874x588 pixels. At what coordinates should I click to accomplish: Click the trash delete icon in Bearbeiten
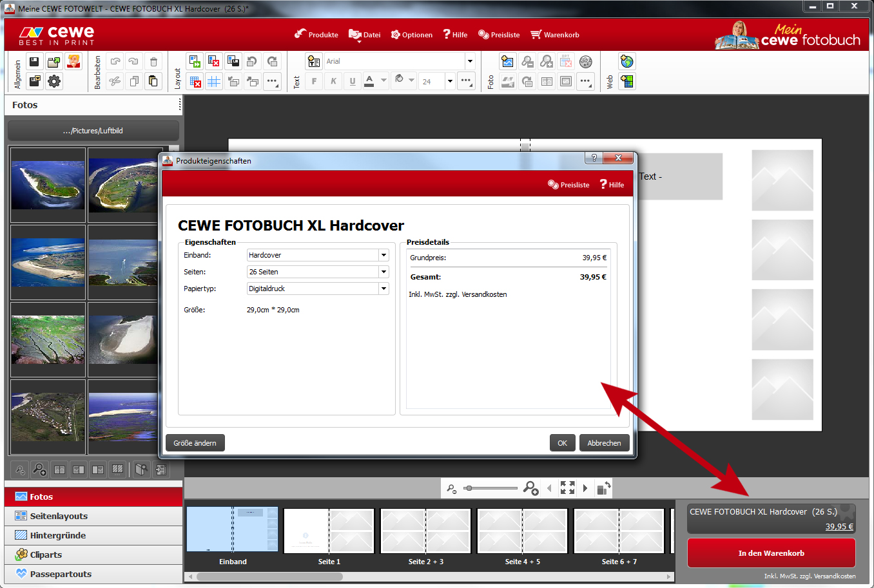[x=153, y=62]
